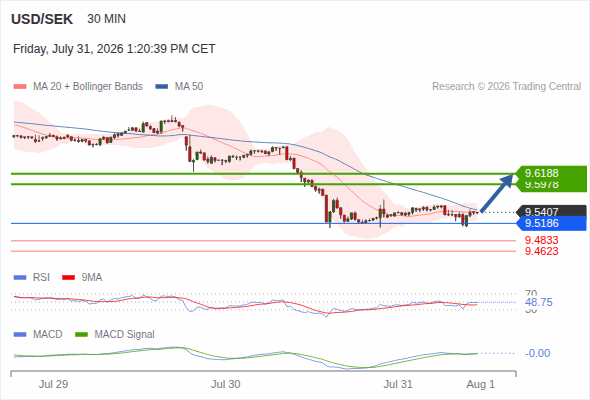The image size is (590, 400).
Task: Click the Jul 30 axis date label
Action: (x=225, y=384)
